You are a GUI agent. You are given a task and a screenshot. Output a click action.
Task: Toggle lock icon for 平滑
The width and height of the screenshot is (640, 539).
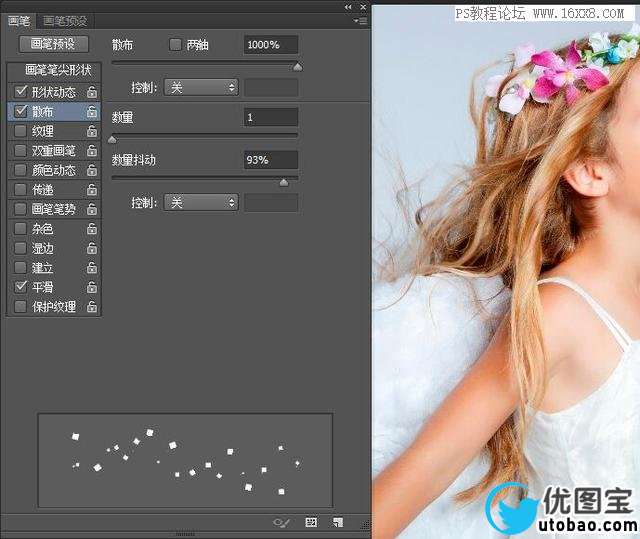[92, 287]
